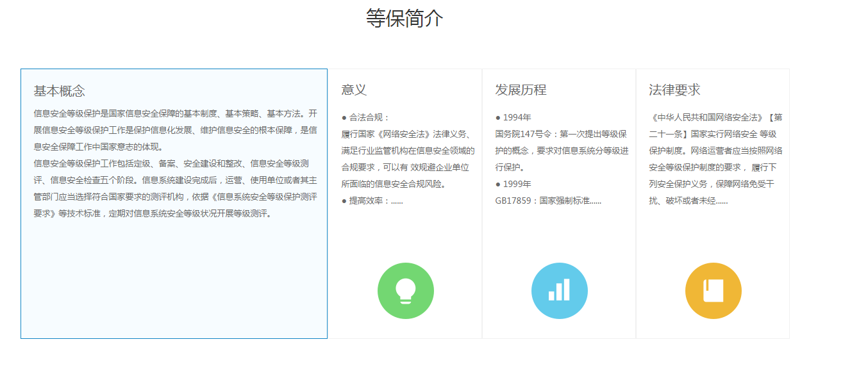Click the paragraph starting 信息安全等级保护工作包括定级
Screen dimensions: 868x385
175,188
